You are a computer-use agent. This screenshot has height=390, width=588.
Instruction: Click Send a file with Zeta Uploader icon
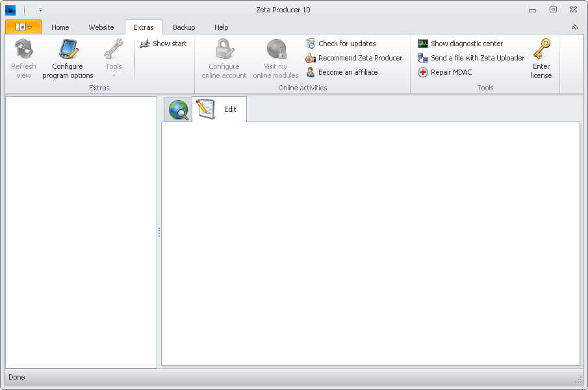point(422,58)
